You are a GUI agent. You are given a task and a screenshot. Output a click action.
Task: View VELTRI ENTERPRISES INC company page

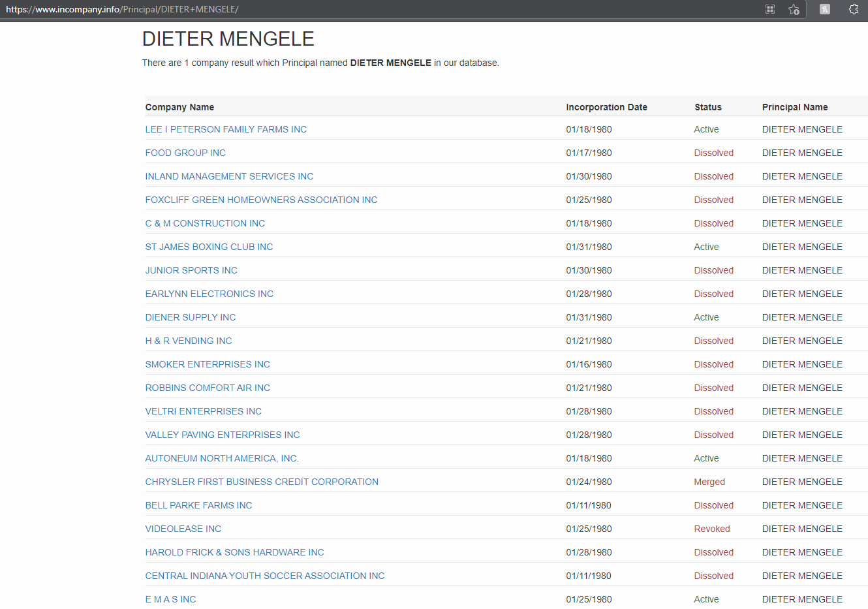point(204,411)
